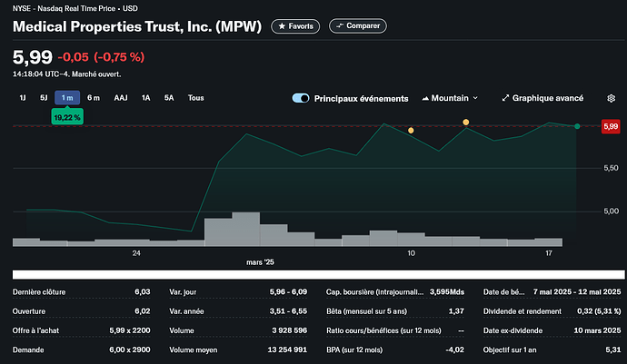This screenshot has width=627, height=364.
Task: Open the Comparer button
Action: 357,26
